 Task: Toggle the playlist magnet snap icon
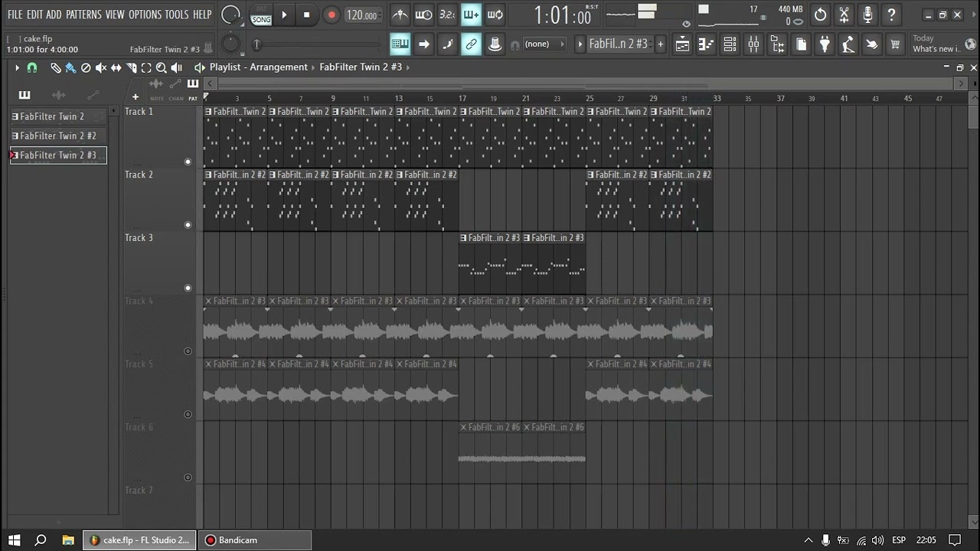coord(32,67)
